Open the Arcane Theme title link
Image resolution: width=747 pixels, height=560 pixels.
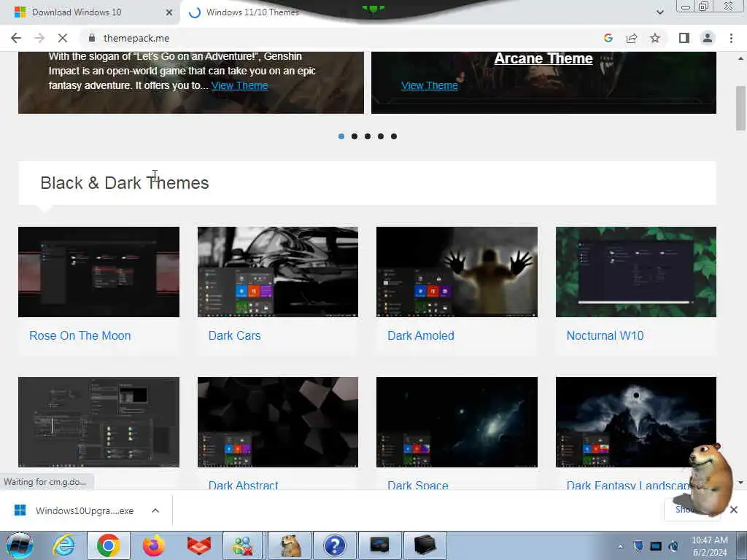coord(543,58)
